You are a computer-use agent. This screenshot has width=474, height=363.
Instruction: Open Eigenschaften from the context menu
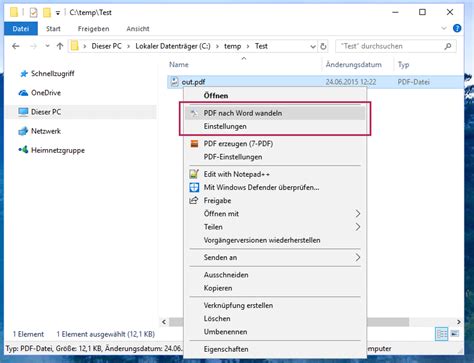pos(275,349)
